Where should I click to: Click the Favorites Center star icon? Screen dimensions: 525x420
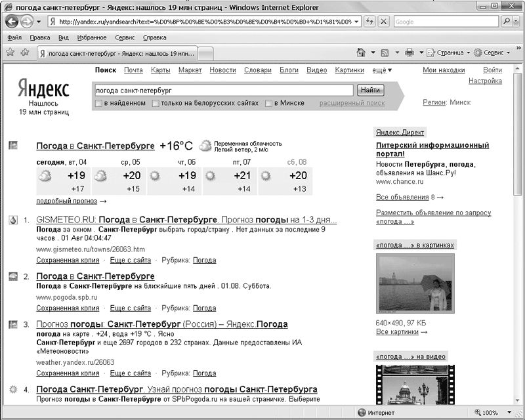pos(10,52)
